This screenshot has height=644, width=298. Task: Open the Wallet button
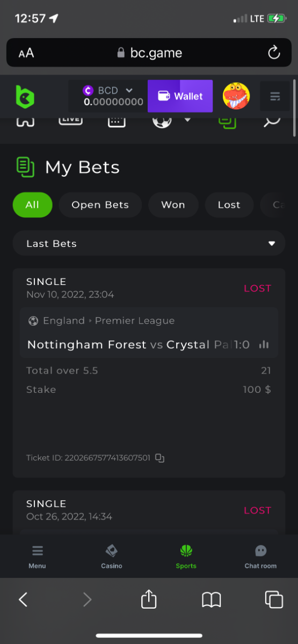[180, 96]
